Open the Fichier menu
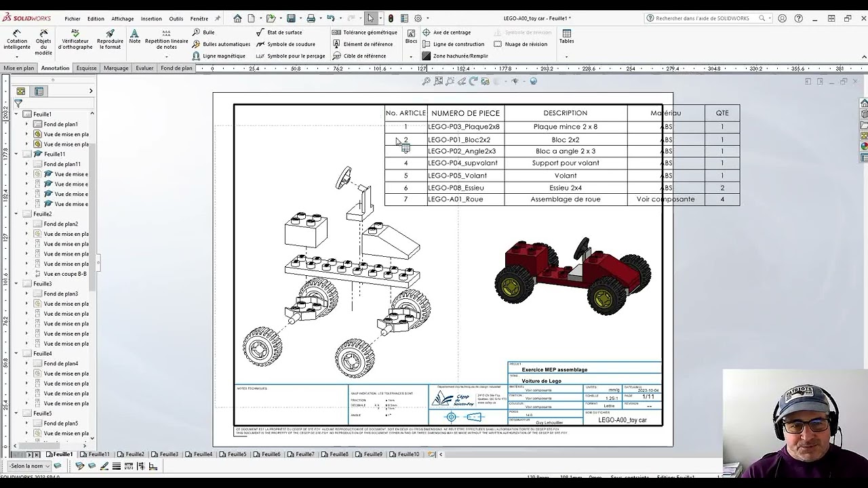The width and height of the screenshot is (868, 488). [73, 19]
